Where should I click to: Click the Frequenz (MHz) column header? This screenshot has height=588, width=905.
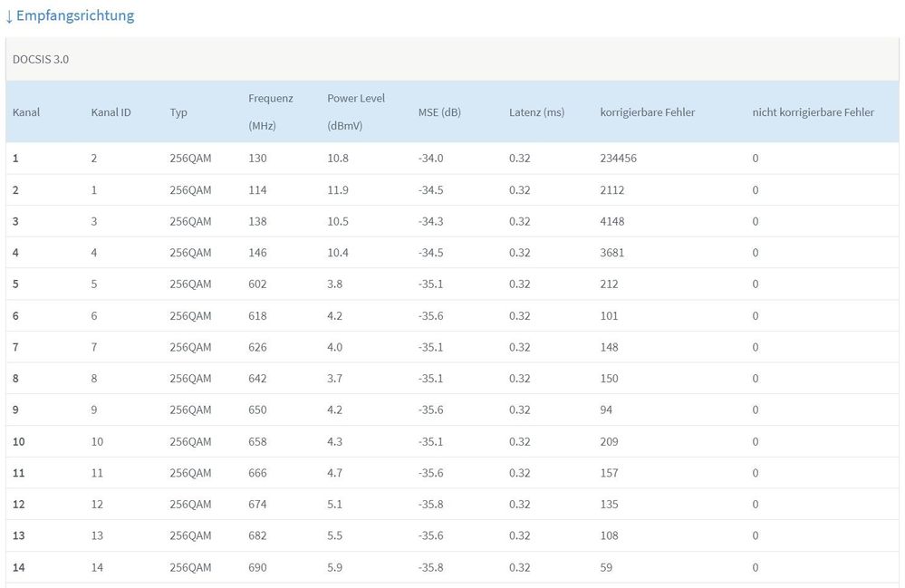pos(270,111)
